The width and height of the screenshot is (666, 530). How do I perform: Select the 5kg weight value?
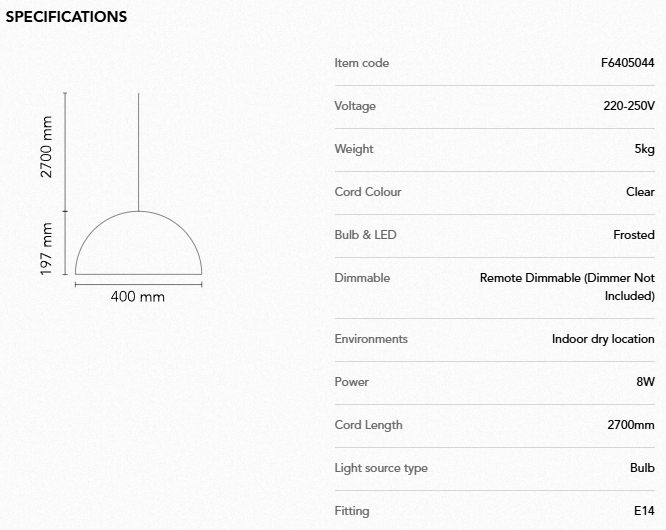[x=644, y=149]
